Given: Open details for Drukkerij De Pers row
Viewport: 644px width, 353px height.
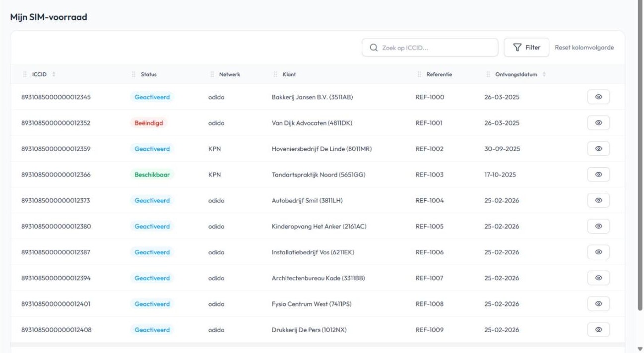Looking at the screenshot, I should point(598,330).
